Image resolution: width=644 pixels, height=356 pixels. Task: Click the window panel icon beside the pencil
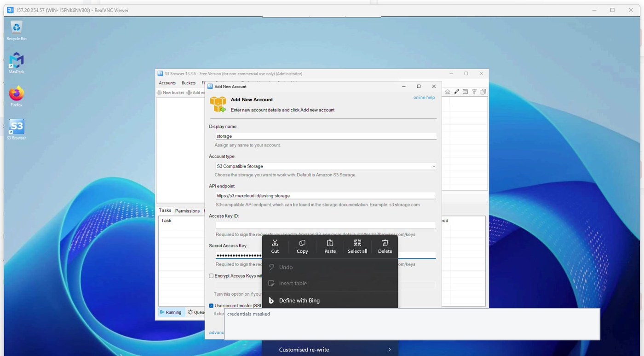465,92
